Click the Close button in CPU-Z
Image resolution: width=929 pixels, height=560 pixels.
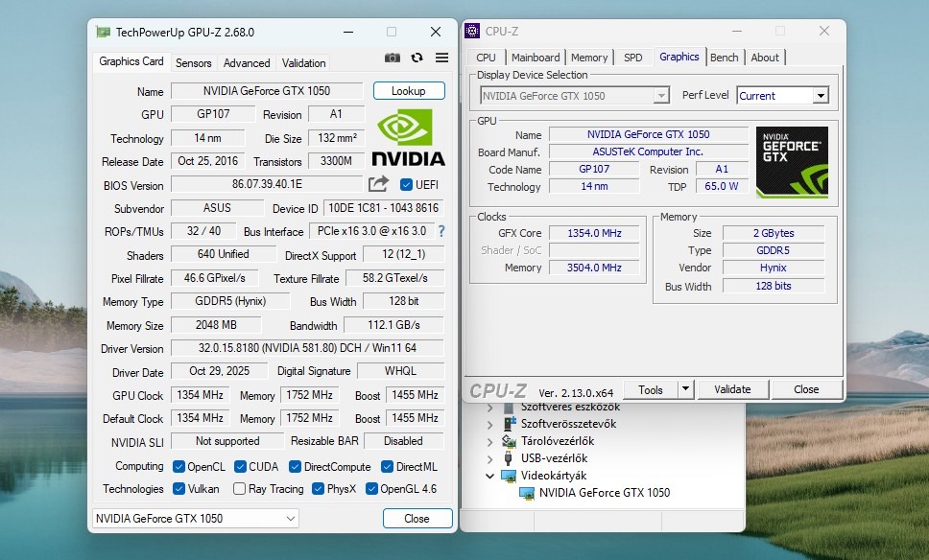(806, 389)
